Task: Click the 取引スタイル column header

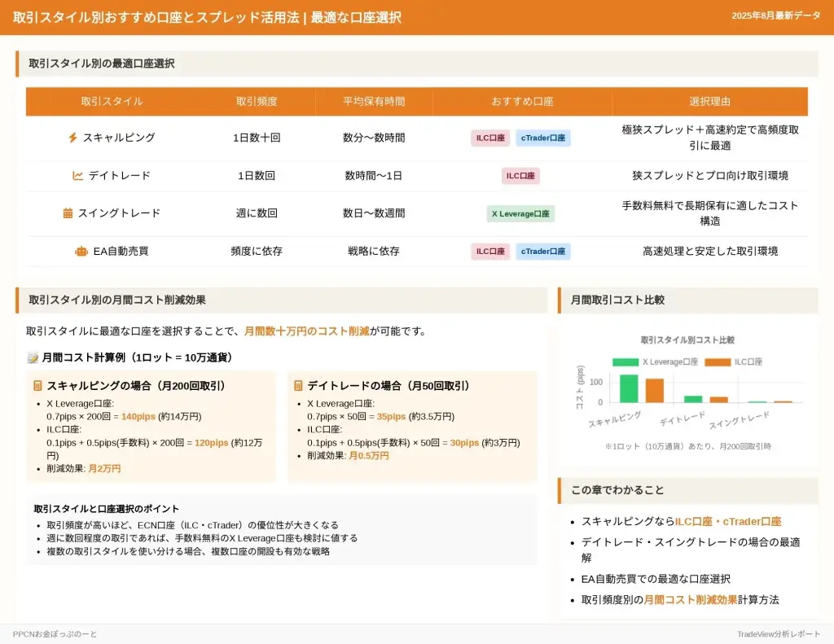Action: click(x=112, y=102)
